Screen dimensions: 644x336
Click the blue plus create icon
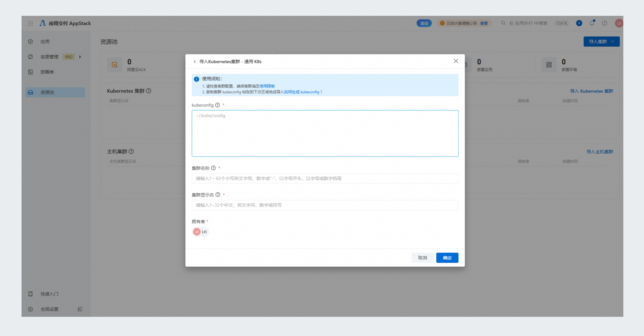[579, 23]
